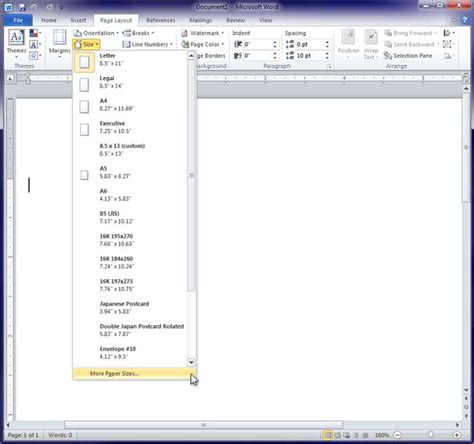Select Web Layout view icon

pos(347,435)
